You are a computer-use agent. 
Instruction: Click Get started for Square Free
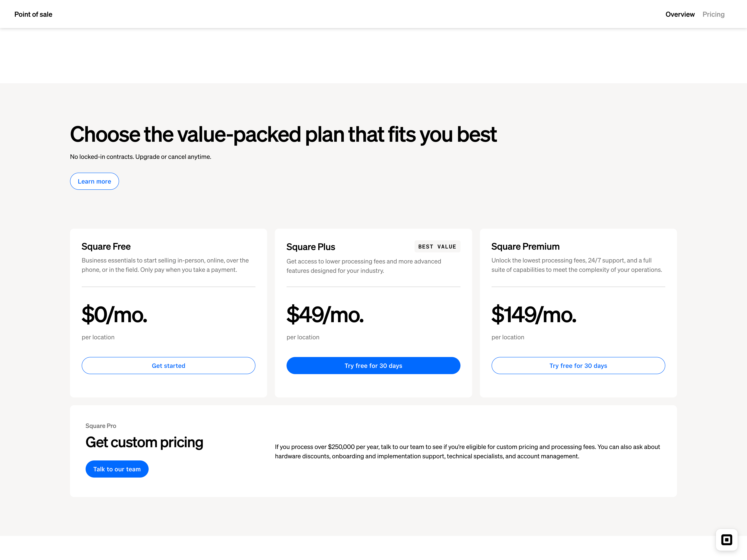pyautogui.click(x=168, y=366)
